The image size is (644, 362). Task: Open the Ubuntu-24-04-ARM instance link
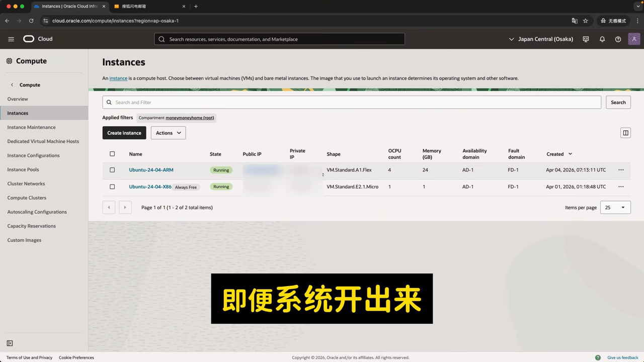[x=151, y=170]
